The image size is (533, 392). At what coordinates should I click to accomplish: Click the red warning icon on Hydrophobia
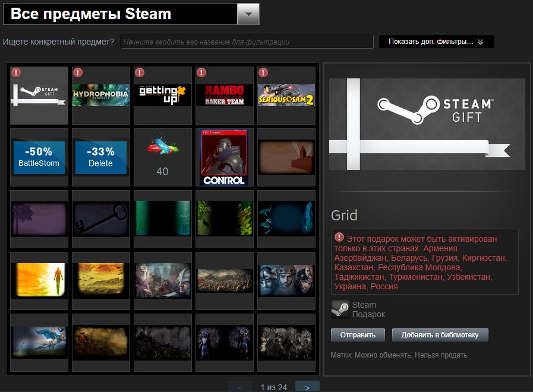pos(78,72)
